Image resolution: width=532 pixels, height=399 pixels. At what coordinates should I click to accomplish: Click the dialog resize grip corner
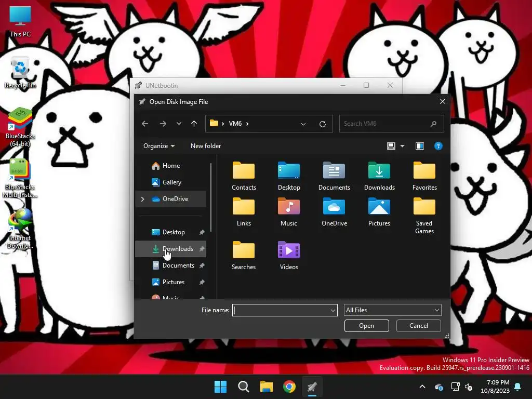click(x=446, y=336)
